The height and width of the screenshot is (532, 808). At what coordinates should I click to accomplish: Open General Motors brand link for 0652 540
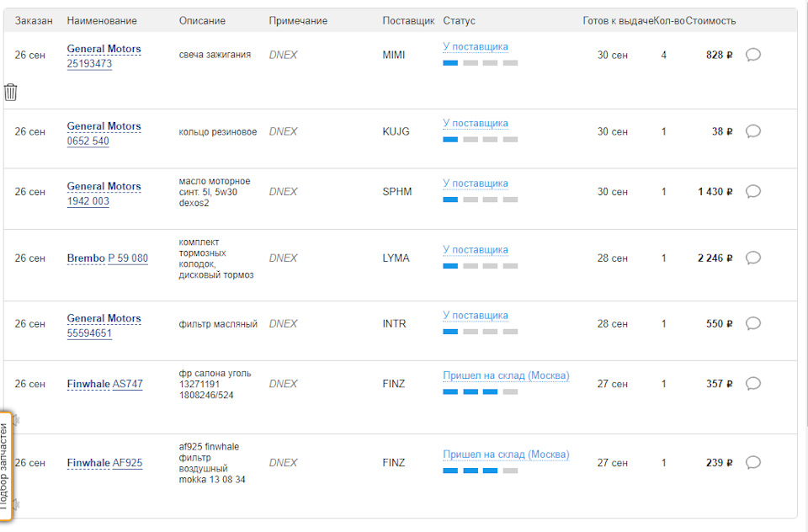click(x=104, y=126)
